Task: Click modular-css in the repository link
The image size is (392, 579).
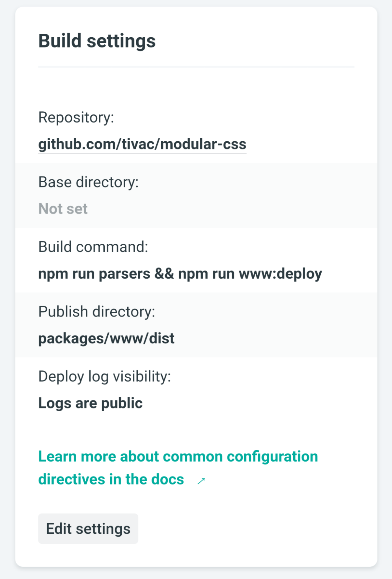Action: pos(203,144)
